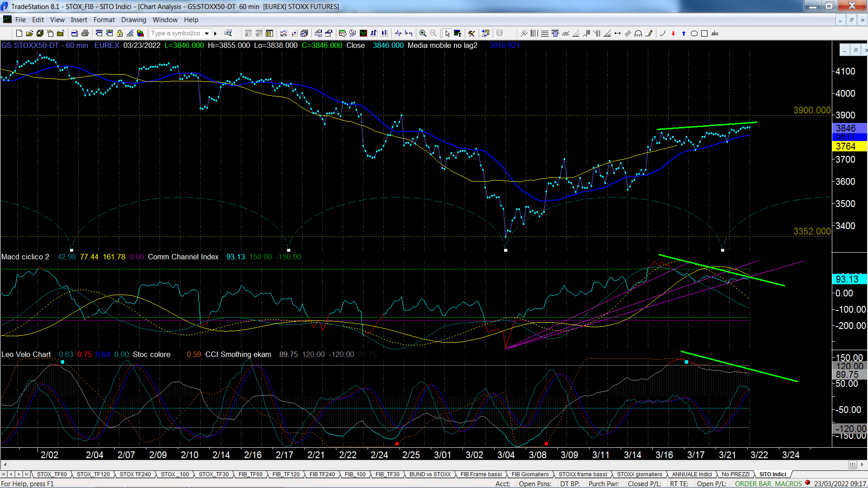
Task: Open the Window menu
Action: coord(165,20)
